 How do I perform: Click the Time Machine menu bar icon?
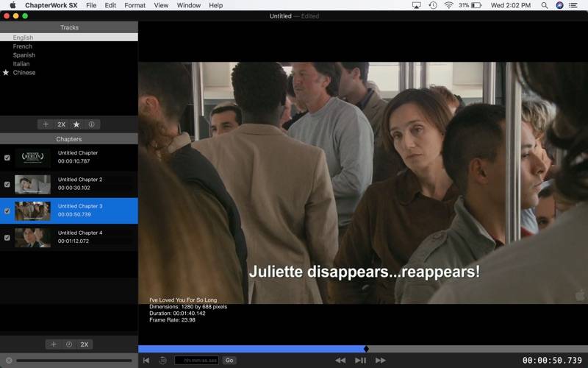click(433, 5)
